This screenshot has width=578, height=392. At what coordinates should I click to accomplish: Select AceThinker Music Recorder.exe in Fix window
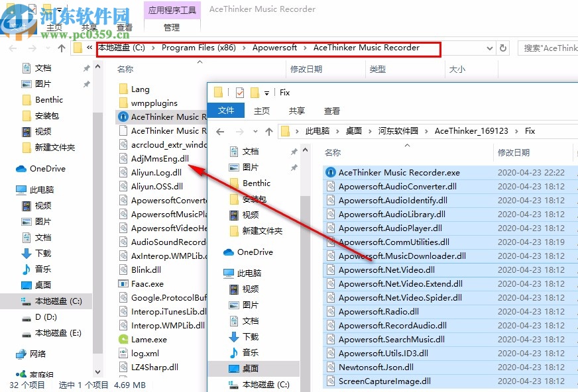[x=399, y=173]
